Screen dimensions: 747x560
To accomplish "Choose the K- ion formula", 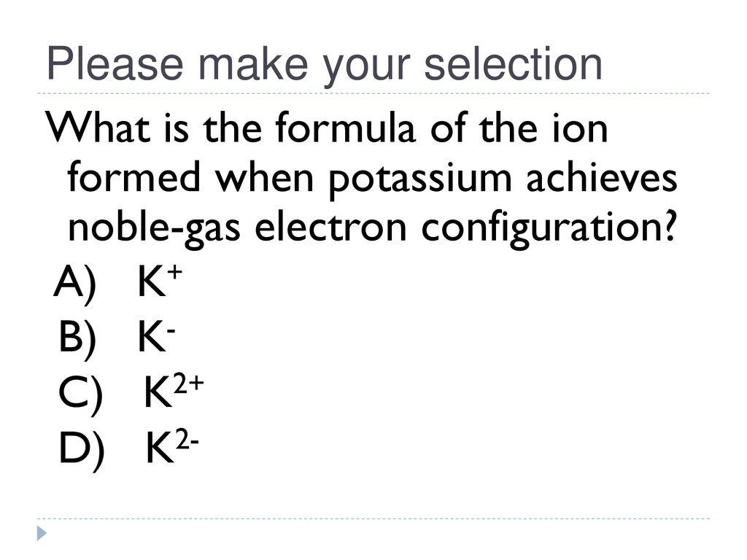I will coord(158,336).
